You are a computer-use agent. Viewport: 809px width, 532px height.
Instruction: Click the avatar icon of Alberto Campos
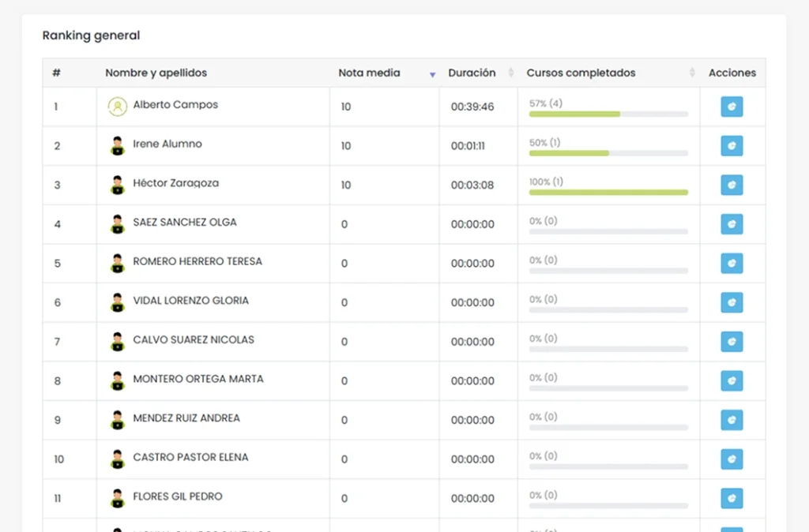coord(117,107)
